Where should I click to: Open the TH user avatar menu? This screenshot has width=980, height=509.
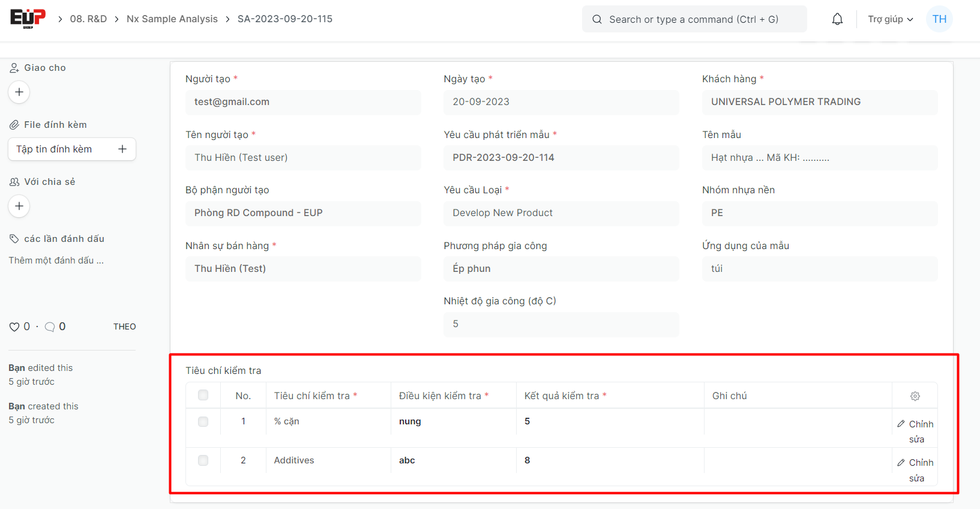[939, 19]
